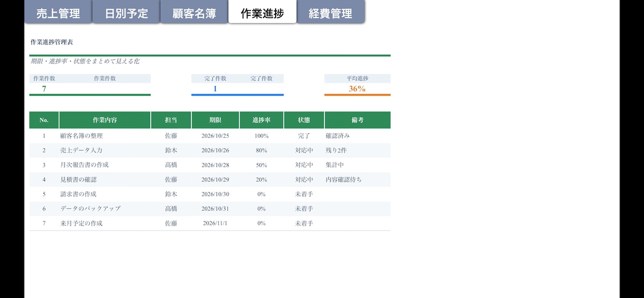Screen dimensions: 644x298
Task: Go to the 経費管理 tab
Action: click(x=330, y=12)
